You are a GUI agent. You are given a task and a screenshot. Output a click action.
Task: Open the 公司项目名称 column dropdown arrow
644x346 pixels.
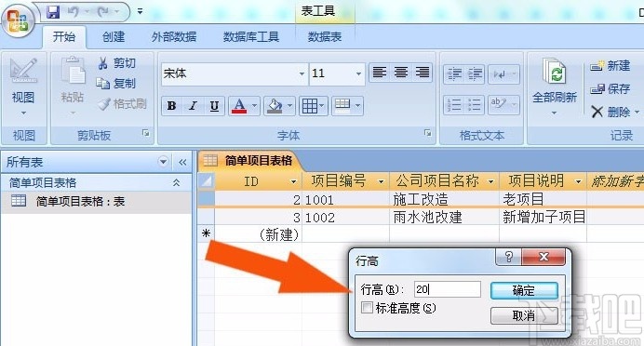pyautogui.click(x=490, y=181)
